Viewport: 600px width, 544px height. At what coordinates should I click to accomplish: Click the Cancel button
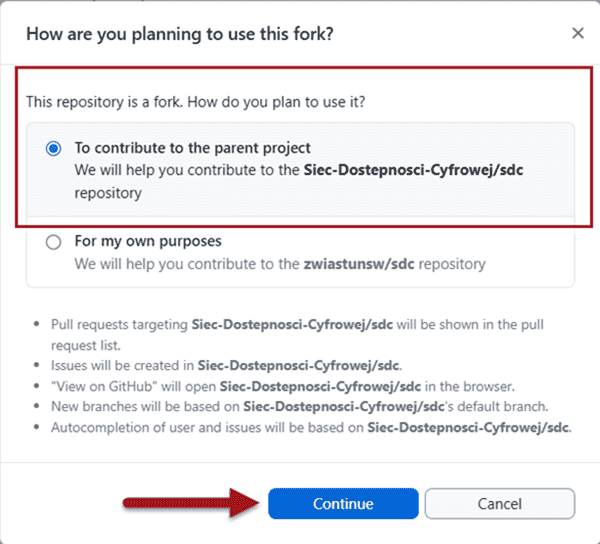pos(499,503)
